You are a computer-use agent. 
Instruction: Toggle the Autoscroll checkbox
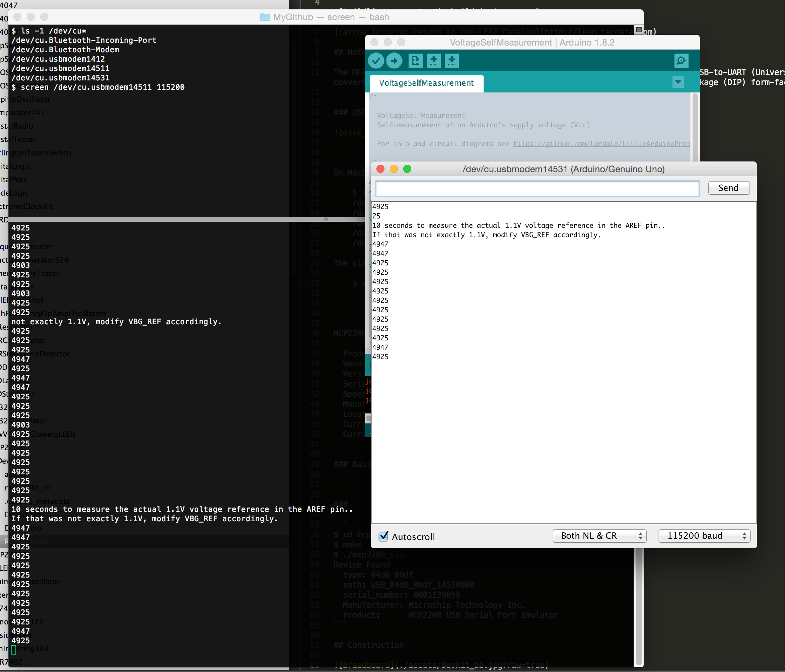point(383,536)
